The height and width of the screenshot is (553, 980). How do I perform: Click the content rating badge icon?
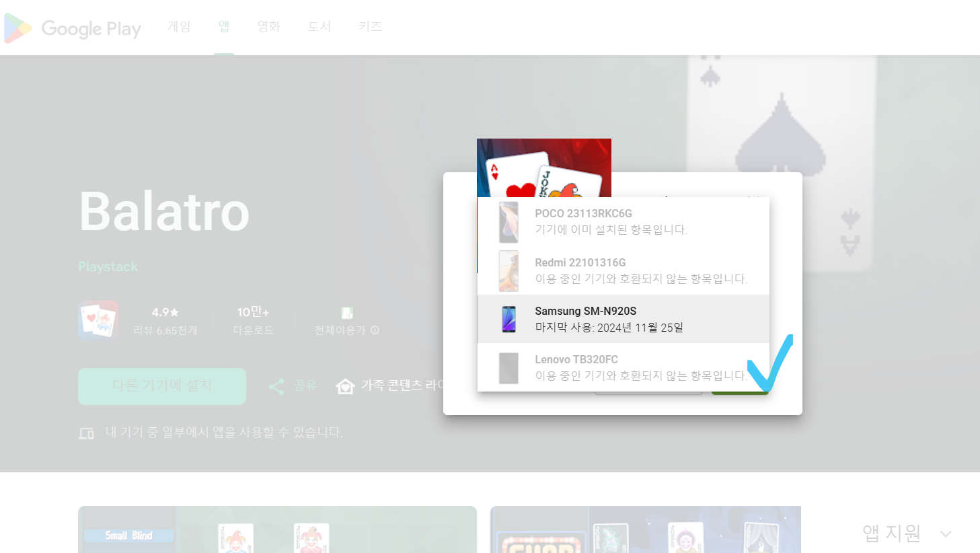[347, 313]
